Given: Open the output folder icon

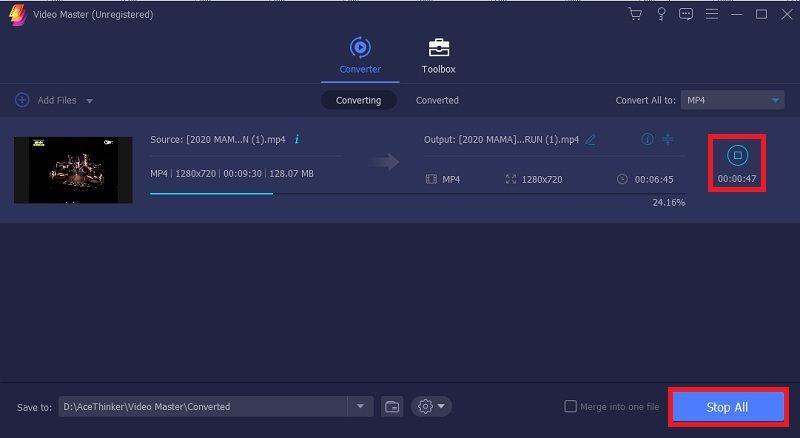Looking at the screenshot, I should (392, 406).
